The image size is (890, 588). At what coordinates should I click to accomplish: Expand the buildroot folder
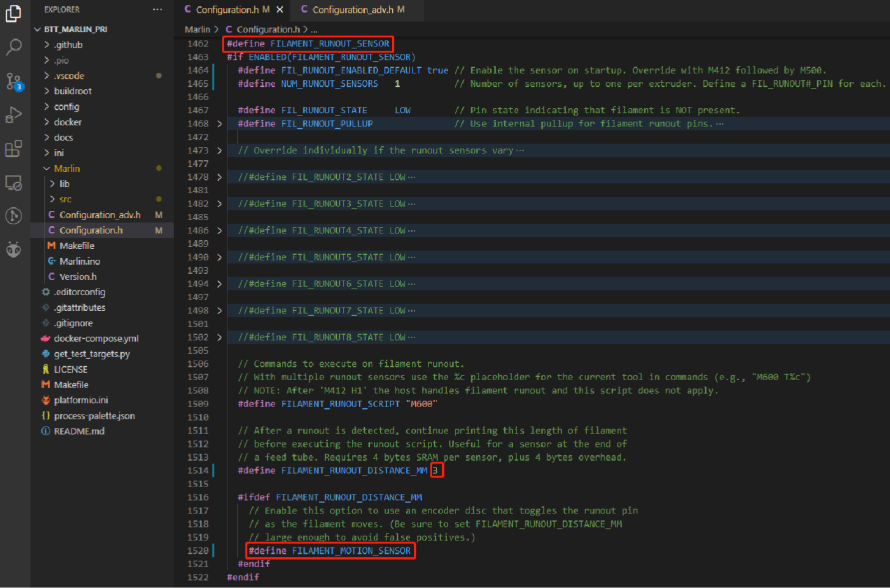tap(72, 91)
